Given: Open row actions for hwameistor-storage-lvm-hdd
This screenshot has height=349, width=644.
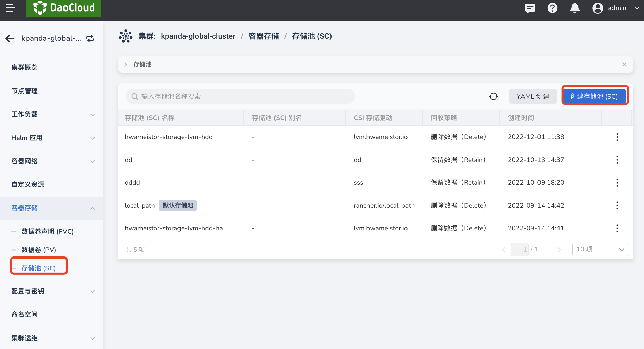Looking at the screenshot, I should 617,137.
